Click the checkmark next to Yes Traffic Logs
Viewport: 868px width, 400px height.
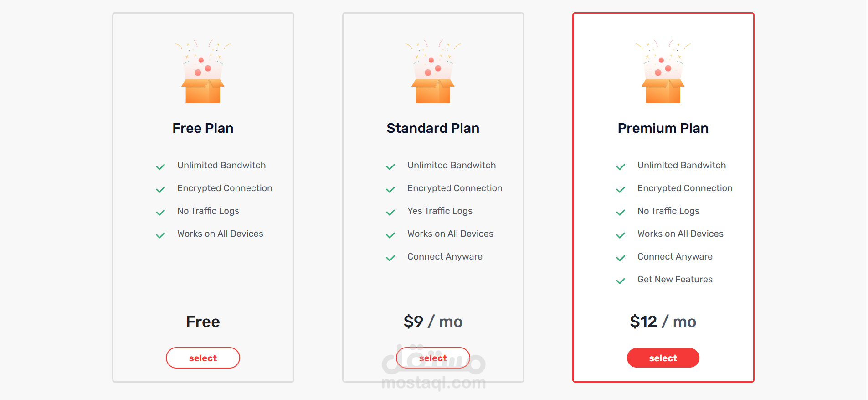pyautogui.click(x=390, y=213)
